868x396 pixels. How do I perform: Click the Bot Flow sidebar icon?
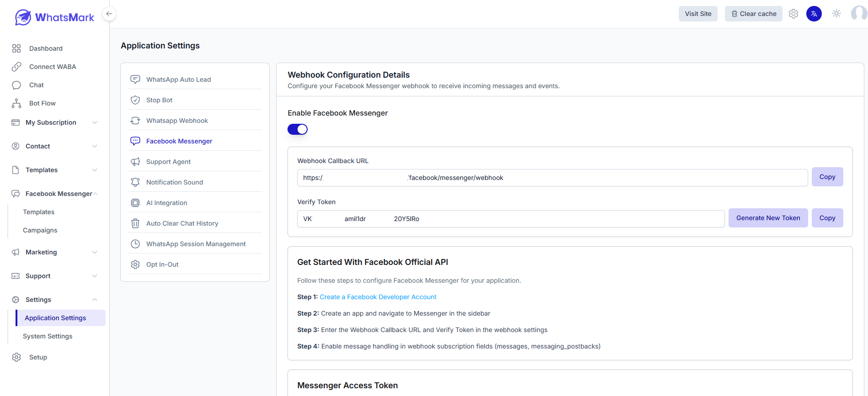[x=16, y=103]
